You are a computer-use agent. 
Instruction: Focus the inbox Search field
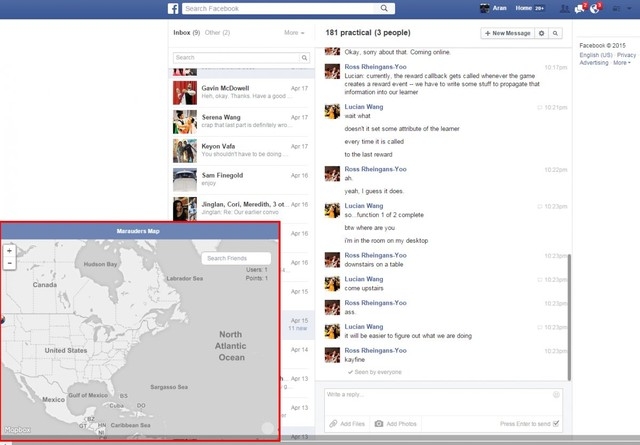[x=237, y=58]
